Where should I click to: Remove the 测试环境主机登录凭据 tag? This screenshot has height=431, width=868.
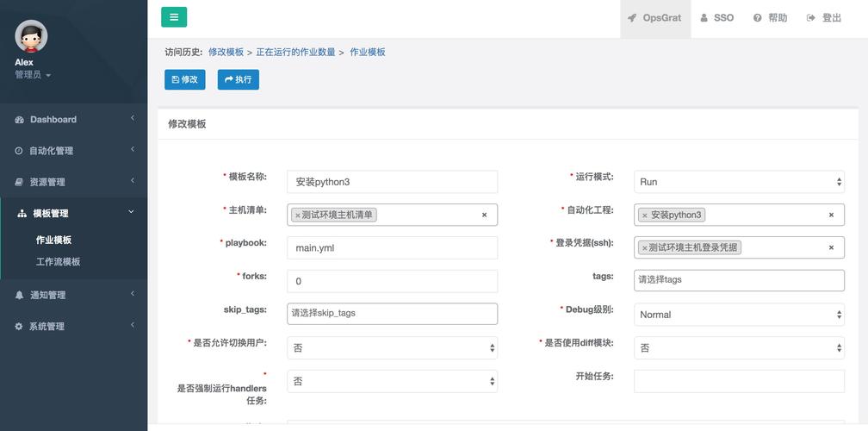point(644,248)
